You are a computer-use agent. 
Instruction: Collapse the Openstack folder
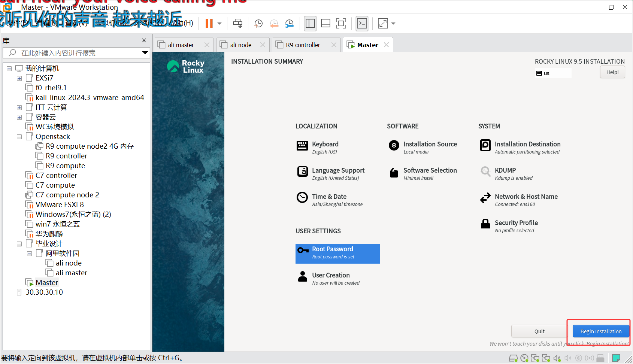(x=19, y=137)
